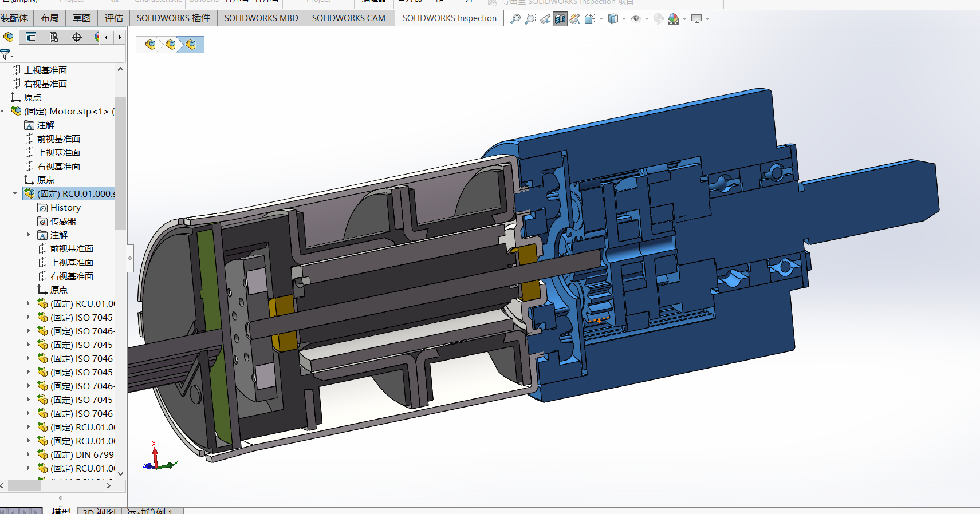The image size is (980, 514).
Task: Switch to the 评估 ribbon tab
Action: (113, 18)
